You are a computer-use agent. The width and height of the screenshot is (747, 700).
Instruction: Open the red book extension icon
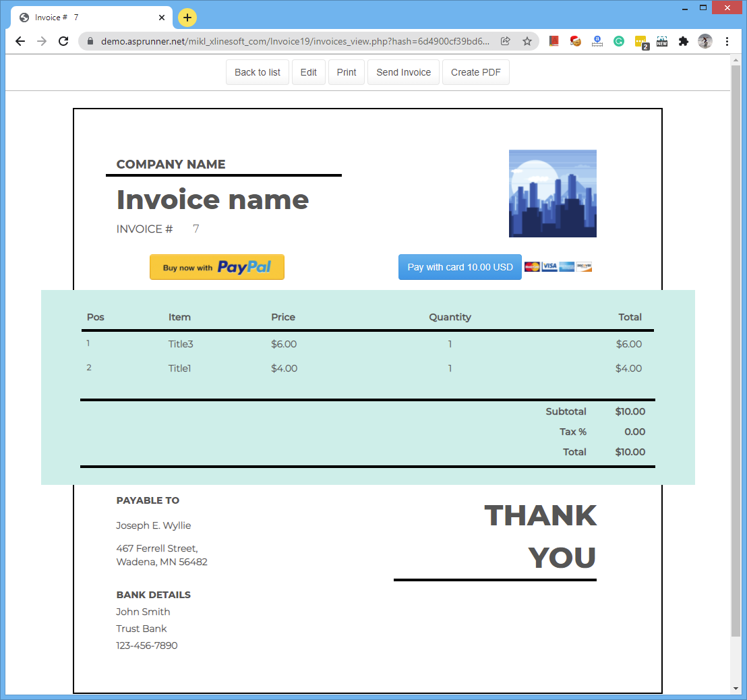(x=554, y=41)
